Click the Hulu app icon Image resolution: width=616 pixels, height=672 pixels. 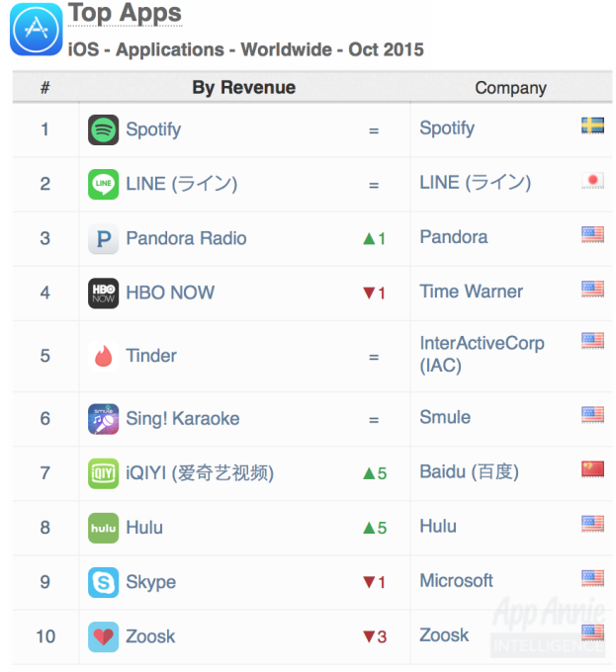pos(103,528)
